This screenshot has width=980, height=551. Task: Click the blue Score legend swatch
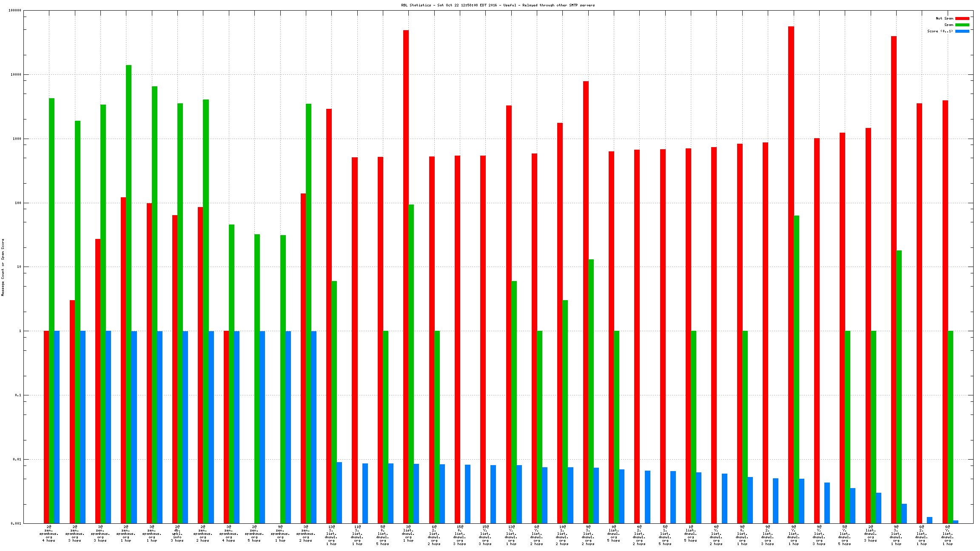coord(962,31)
